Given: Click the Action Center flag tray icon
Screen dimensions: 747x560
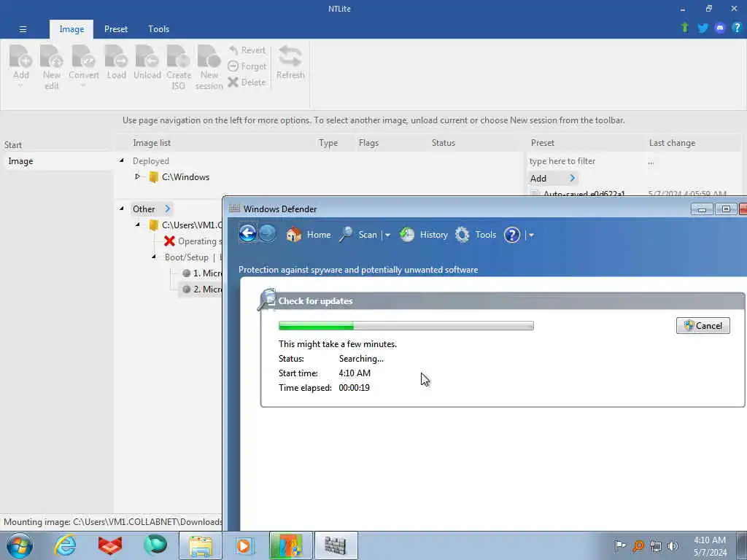Looking at the screenshot, I should click(x=620, y=545).
